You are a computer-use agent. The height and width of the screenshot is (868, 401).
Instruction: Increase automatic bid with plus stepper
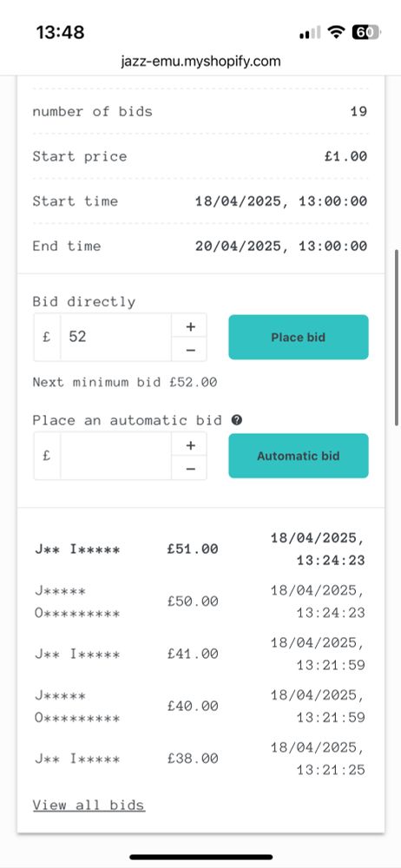tap(191, 444)
